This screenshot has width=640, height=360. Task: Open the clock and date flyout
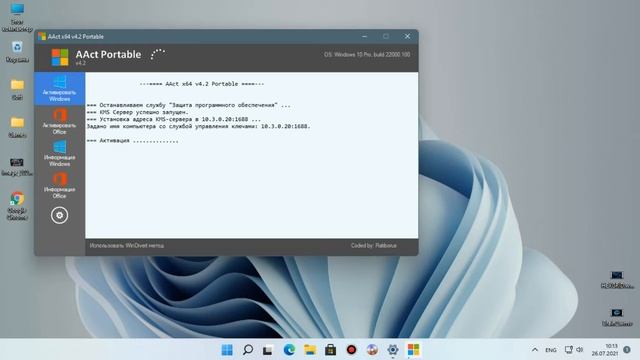pos(605,350)
